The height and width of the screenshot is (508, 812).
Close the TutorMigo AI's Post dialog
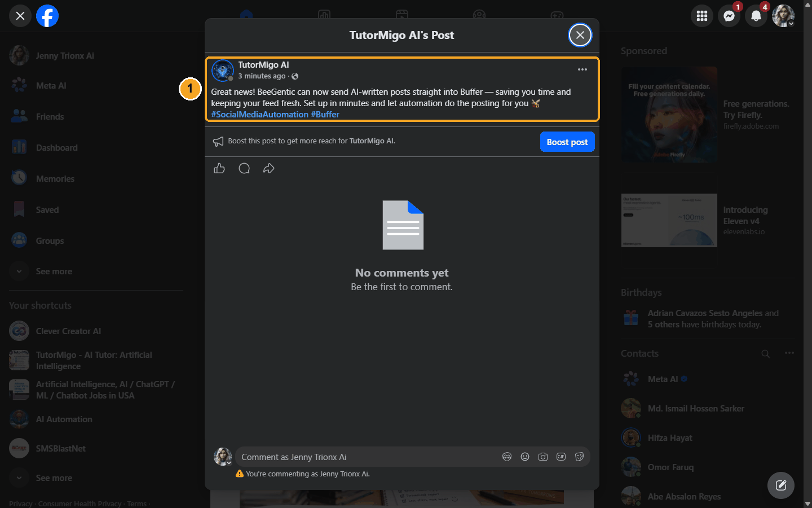580,35
